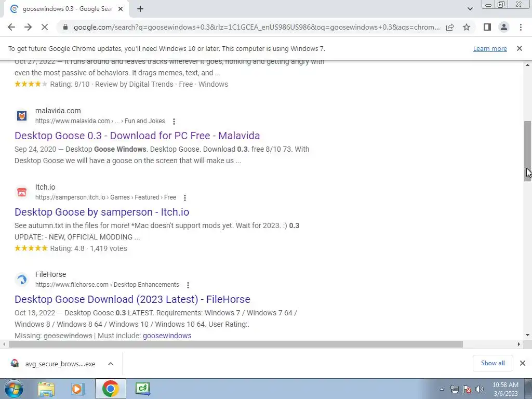View site information via lock icon

pyautogui.click(x=65, y=27)
